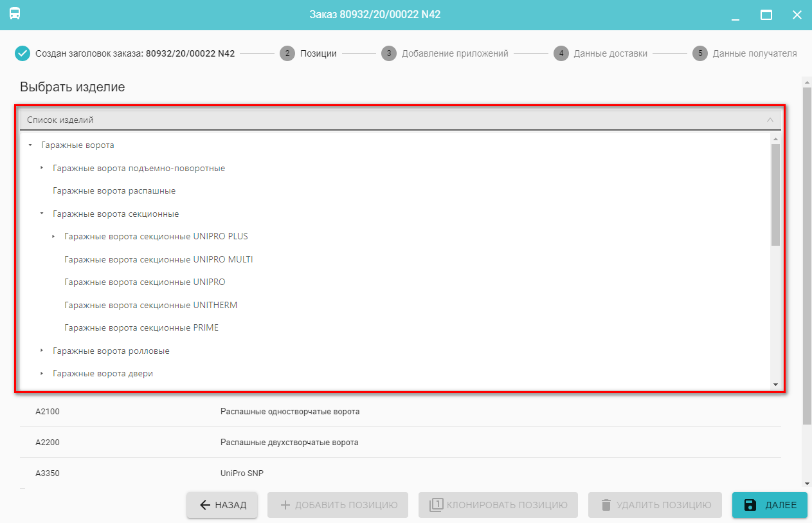Click the back arrow icon on НАЗАД

tap(205, 505)
